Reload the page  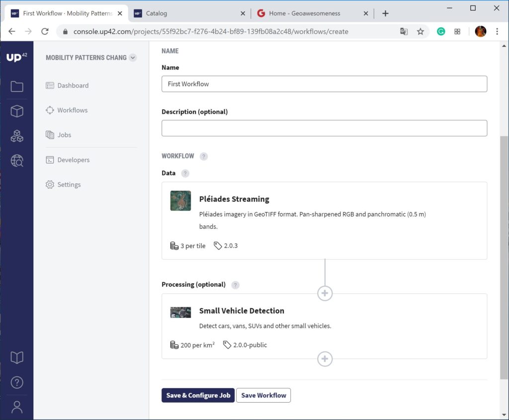(x=45, y=31)
